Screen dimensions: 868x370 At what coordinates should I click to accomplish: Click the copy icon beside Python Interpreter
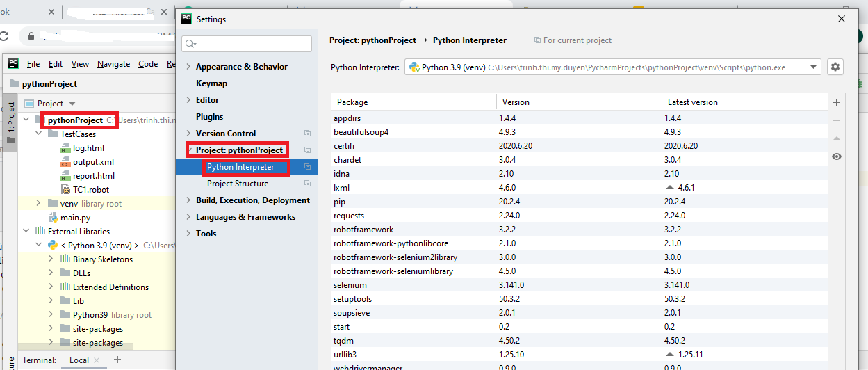[x=307, y=167]
